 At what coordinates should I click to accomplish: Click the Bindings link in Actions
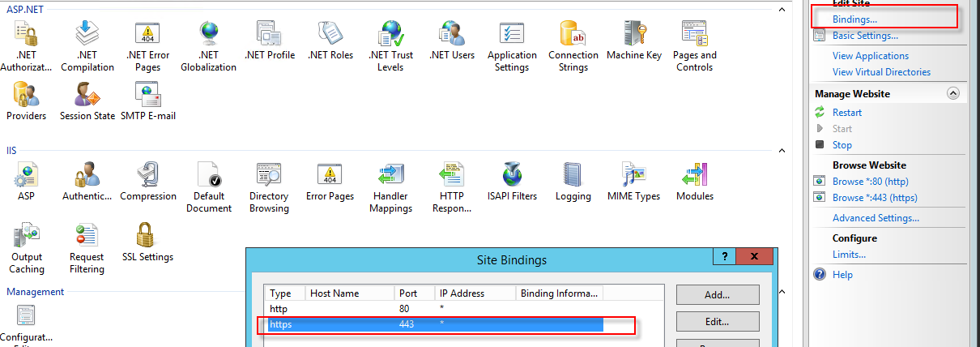click(854, 19)
